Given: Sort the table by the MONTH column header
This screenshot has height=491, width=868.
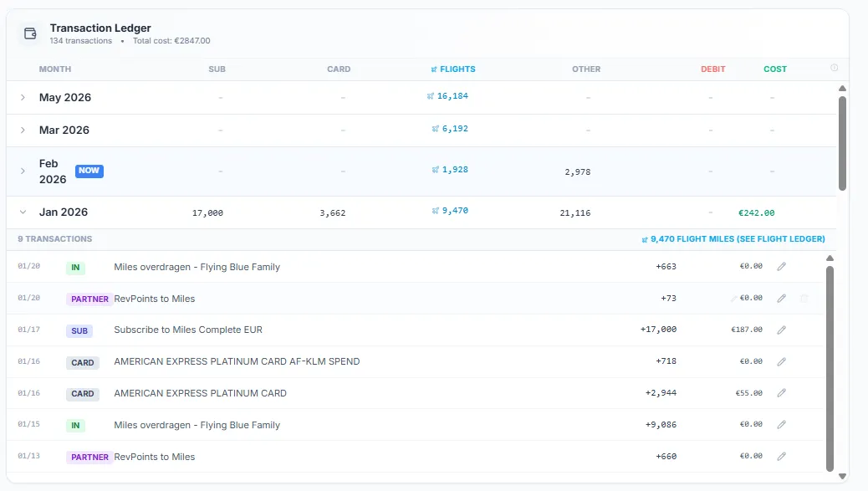Looking at the screenshot, I should pyautogui.click(x=55, y=69).
